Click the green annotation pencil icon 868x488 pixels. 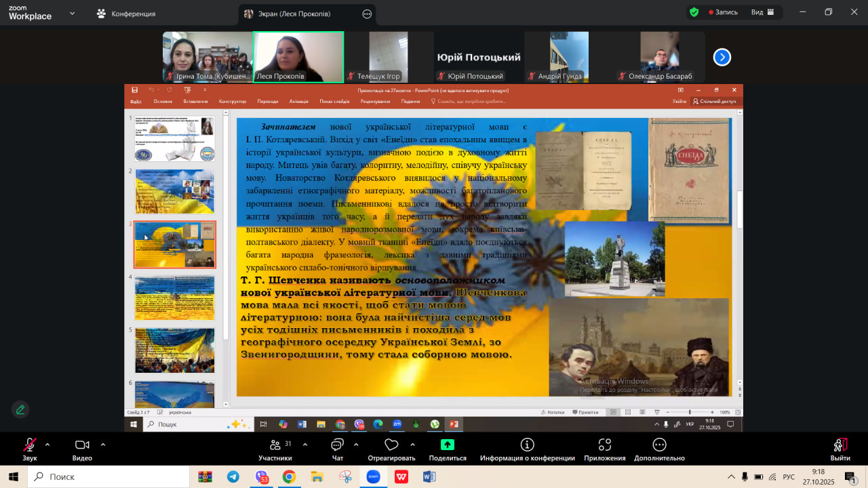tap(20, 409)
